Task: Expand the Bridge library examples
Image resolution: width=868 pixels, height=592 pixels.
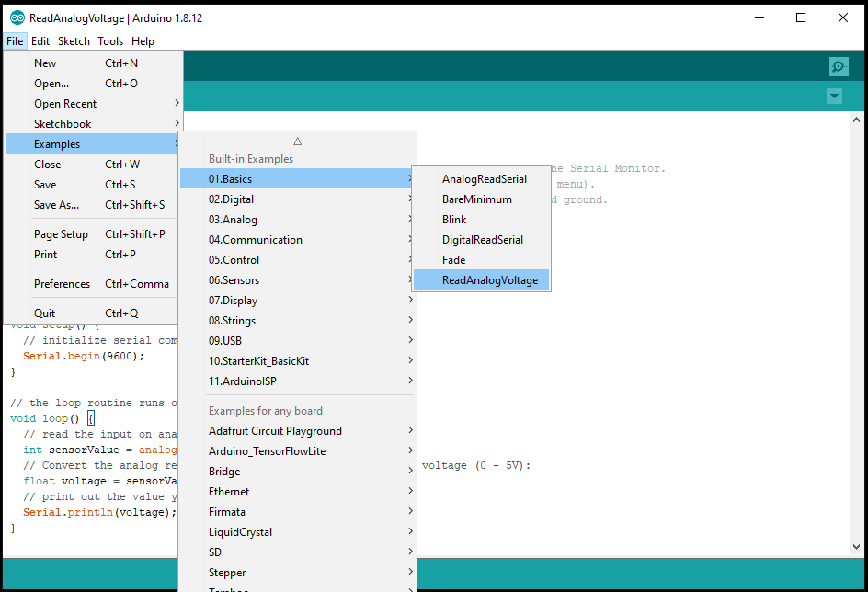Action: click(297, 472)
